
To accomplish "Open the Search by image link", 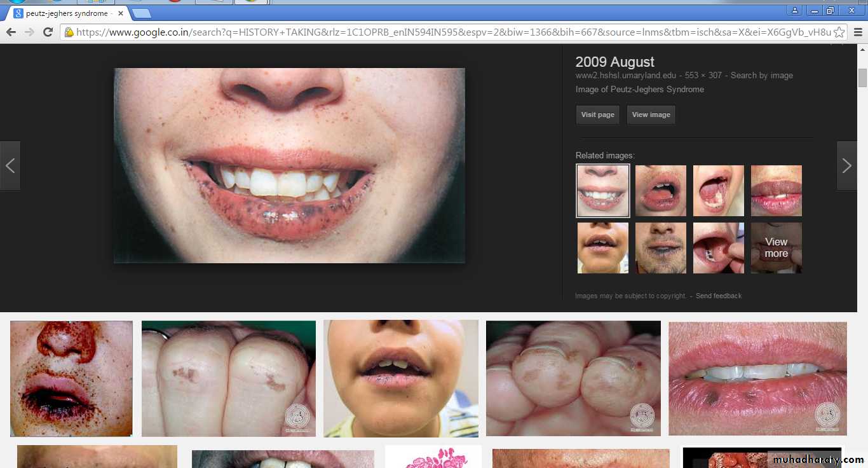I will 761,76.
